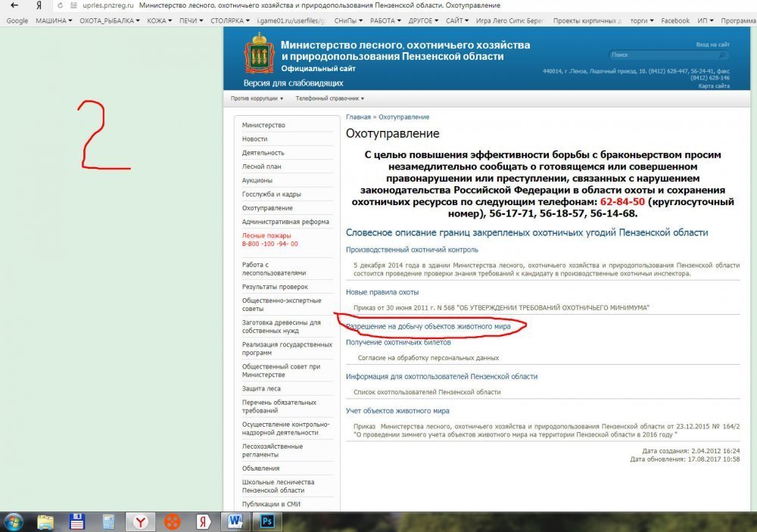
Task: Launch the calculator from the taskbar
Action: [108, 521]
